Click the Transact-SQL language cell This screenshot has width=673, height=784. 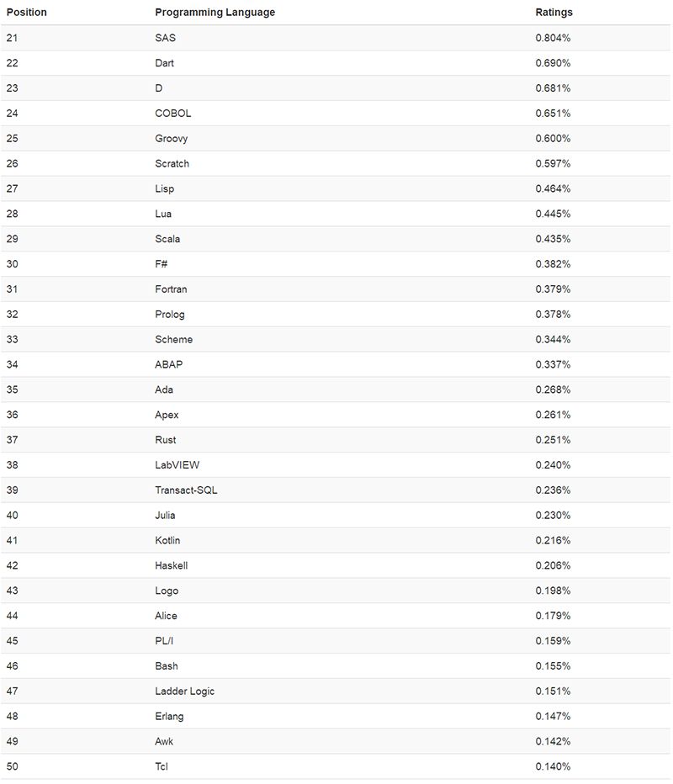[x=186, y=490]
